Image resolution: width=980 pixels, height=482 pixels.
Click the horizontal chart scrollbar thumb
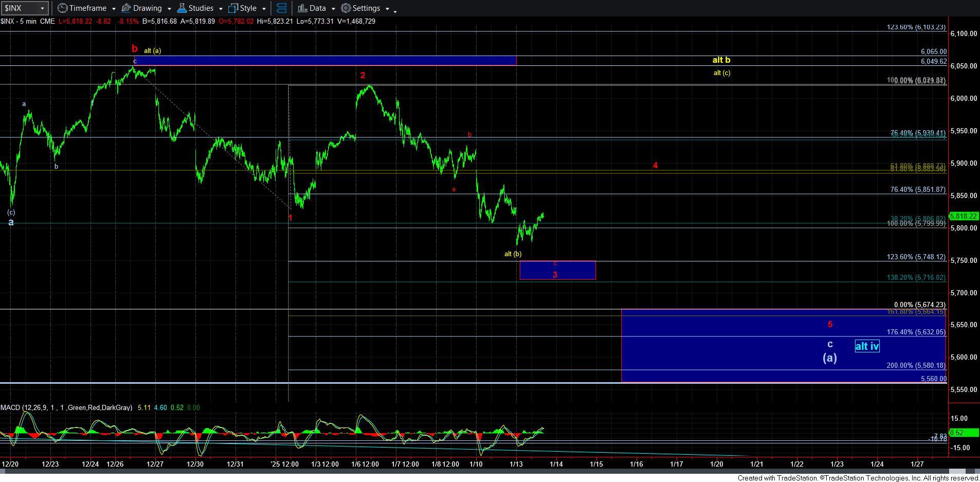coord(957,471)
